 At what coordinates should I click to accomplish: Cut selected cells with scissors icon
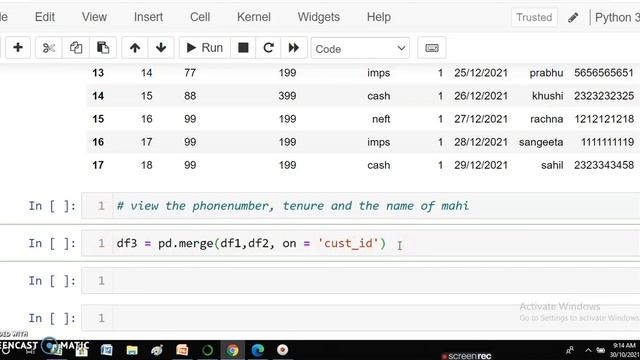coord(49,48)
